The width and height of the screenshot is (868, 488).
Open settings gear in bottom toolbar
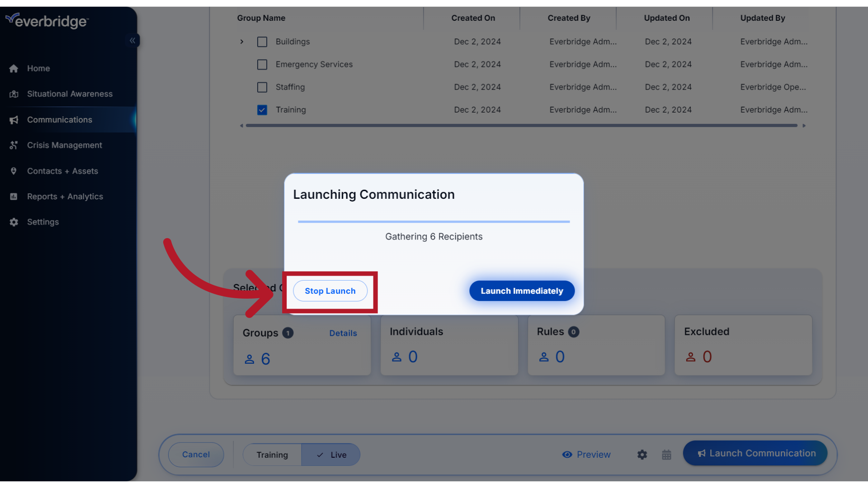[642, 455]
